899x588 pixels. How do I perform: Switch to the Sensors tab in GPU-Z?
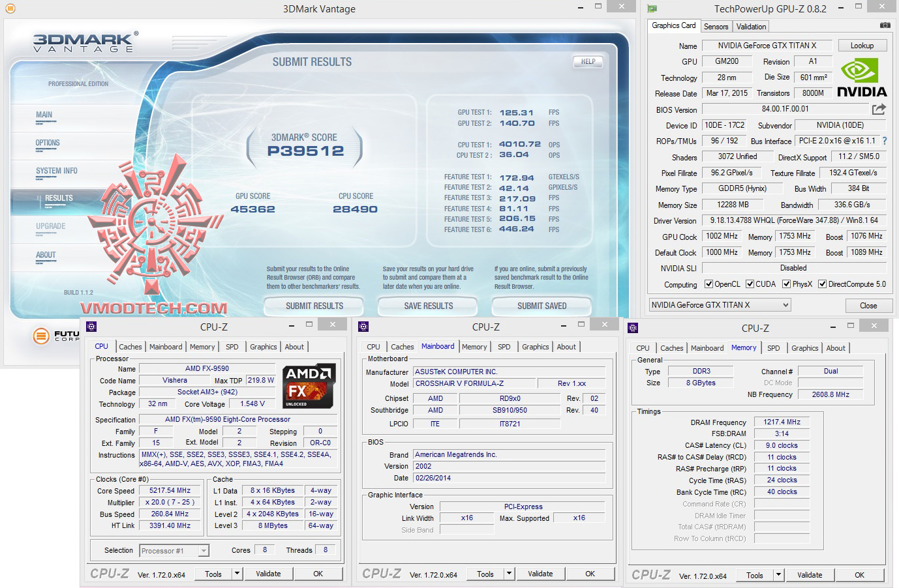pos(716,27)
